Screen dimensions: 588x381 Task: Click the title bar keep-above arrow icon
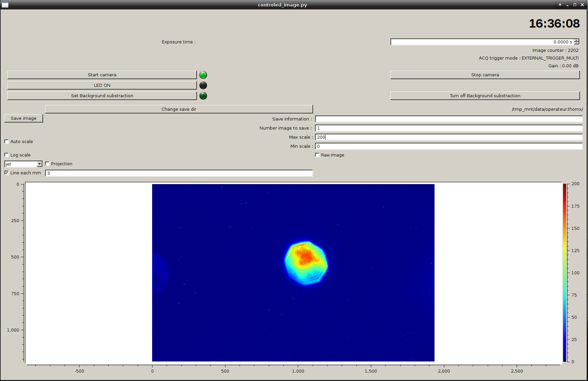[x=560, y=5]
